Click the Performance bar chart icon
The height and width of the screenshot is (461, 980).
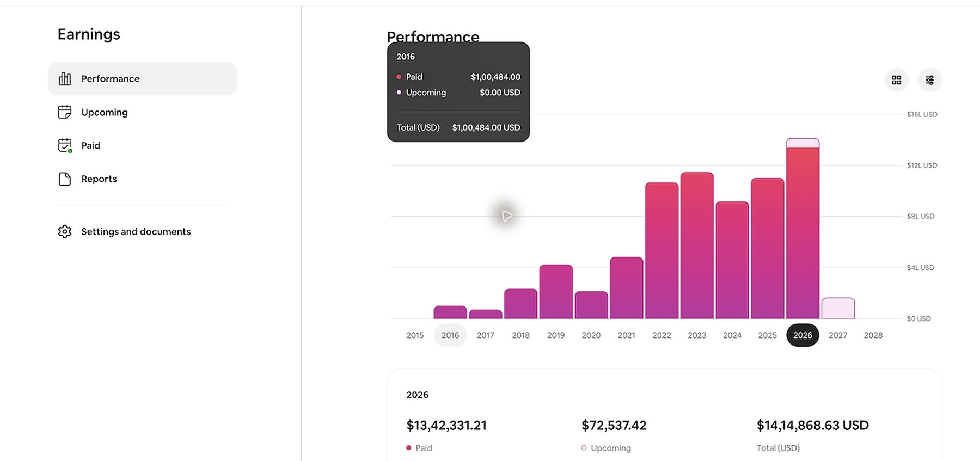coord(65,79)
